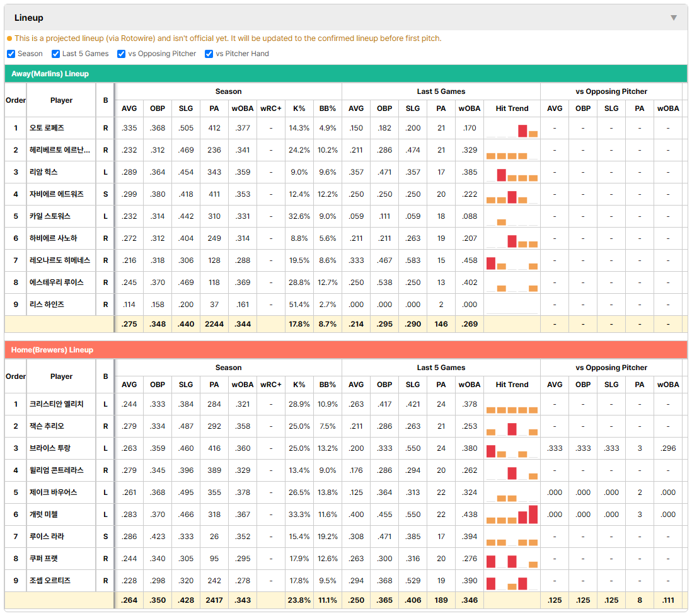
Task: Disable the vs Opposing Pitcher checkbox
Action: click(122, 54)
